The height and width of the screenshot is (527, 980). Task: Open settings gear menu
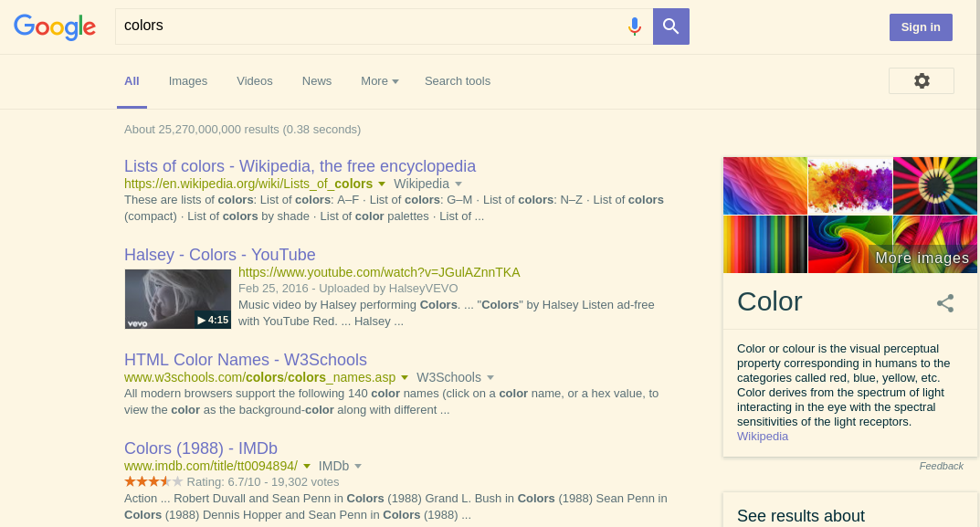tap(922, 80)
